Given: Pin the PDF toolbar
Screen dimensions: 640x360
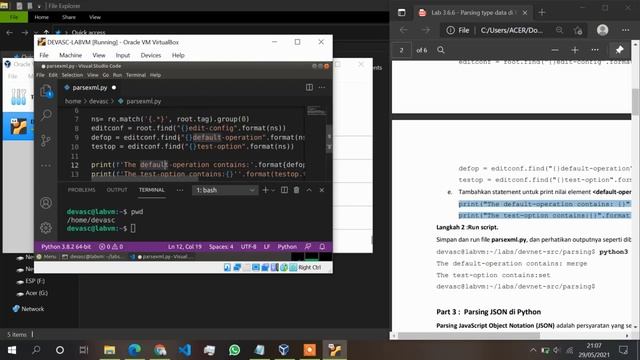Looking at the screenshot, I should point(619,50).
